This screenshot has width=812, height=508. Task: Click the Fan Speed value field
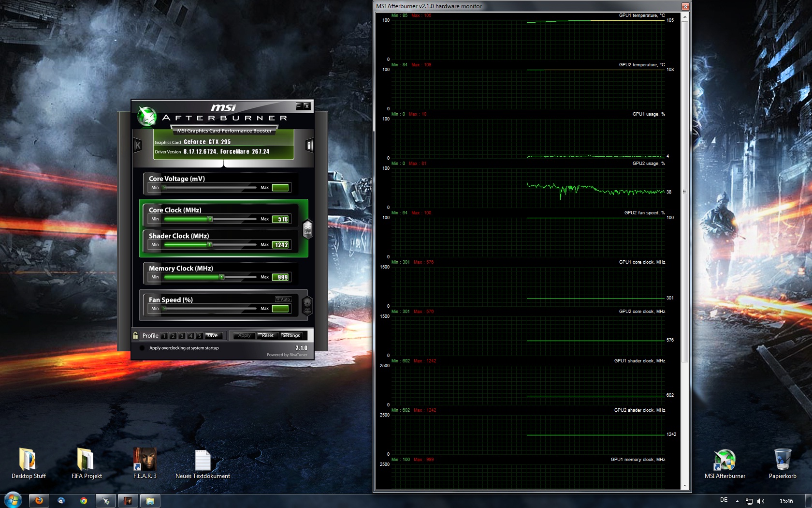click(280, 309)
